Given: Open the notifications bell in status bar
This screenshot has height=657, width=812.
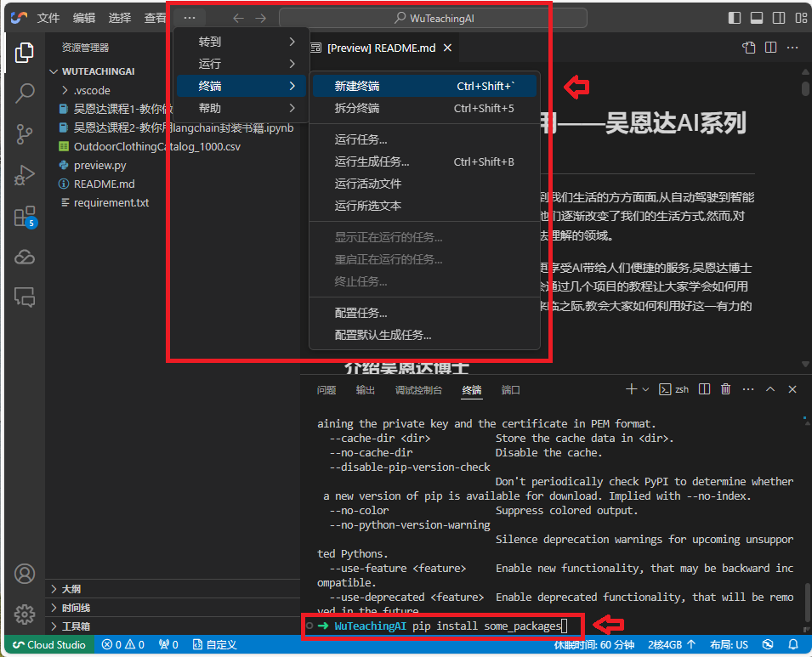Looking at the screenshot, I should click(x=792, y=644).
